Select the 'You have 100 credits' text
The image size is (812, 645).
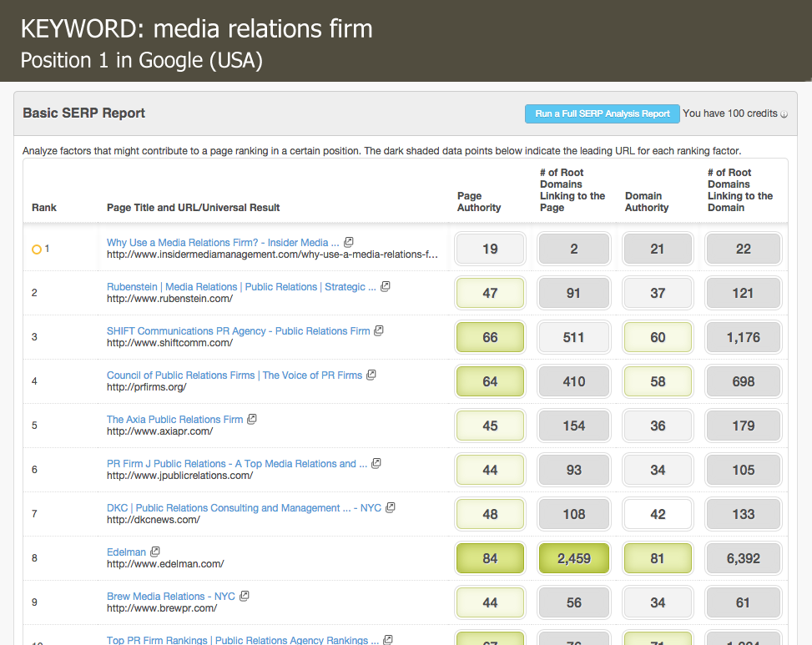click(730, 113)
